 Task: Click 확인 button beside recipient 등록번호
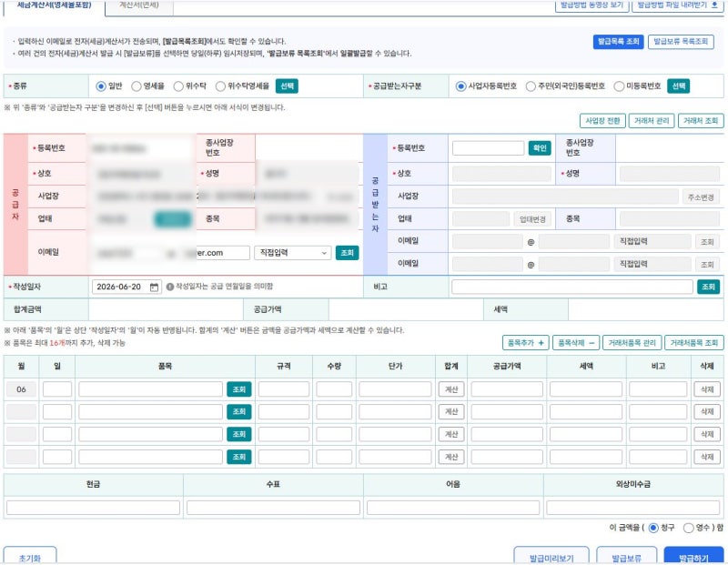coord(540,148)
